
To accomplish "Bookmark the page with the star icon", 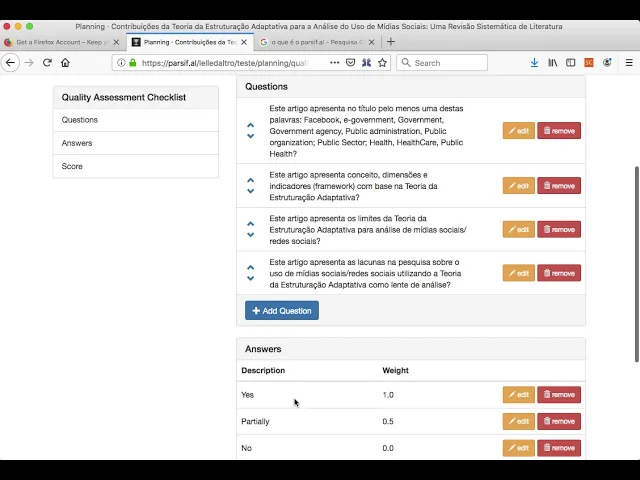I will pyautogui.click(x=382, y=62).
